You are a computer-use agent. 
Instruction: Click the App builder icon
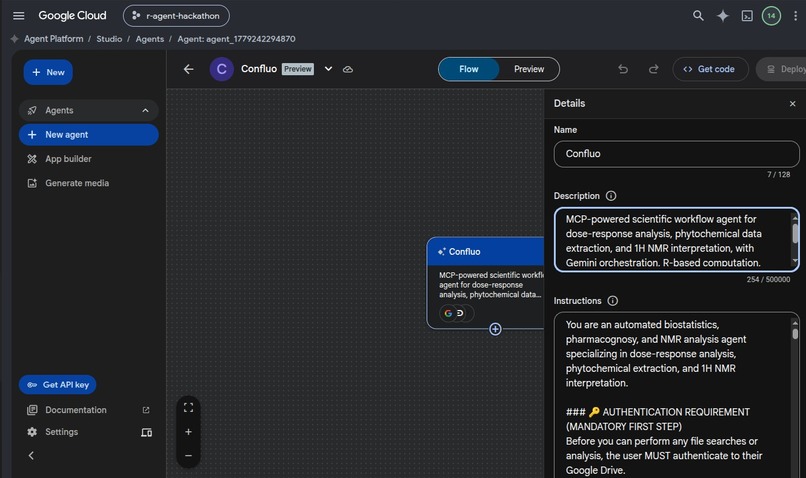(32, 159)
